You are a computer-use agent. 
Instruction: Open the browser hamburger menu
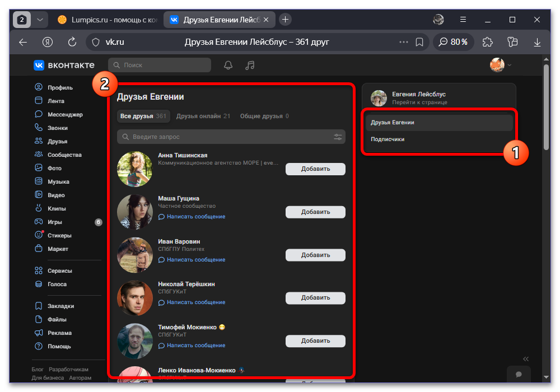tap(463, 20)
